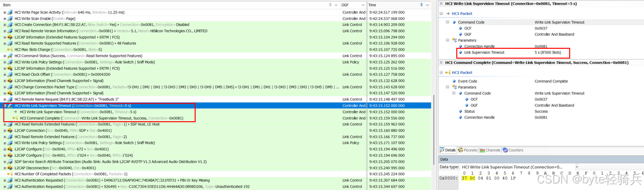Click the hex offset label 0x0000:

click(448, 178)
